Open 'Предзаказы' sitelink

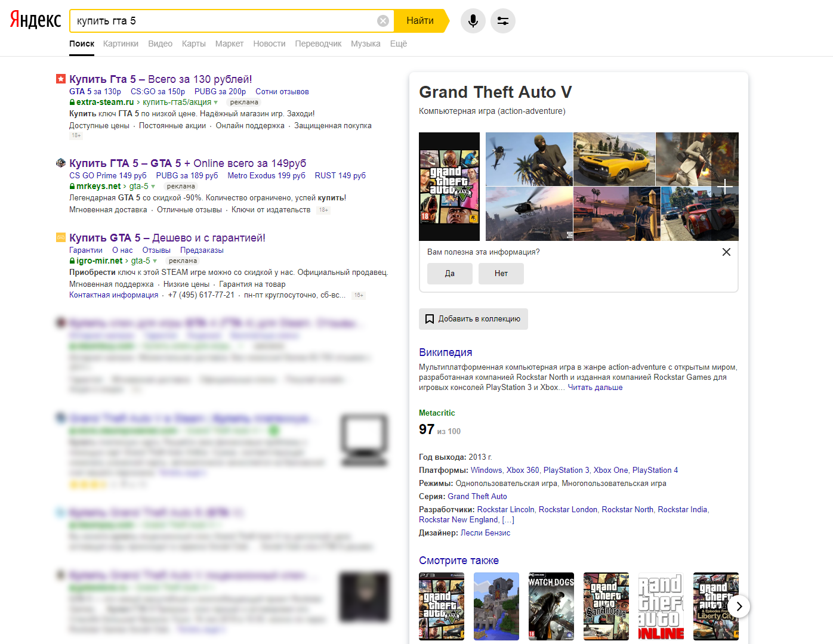[x=202, y=250]
